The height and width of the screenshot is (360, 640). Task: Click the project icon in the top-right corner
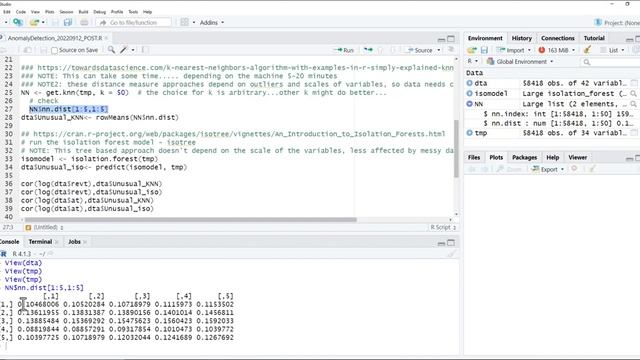click(x=598, y=22)
